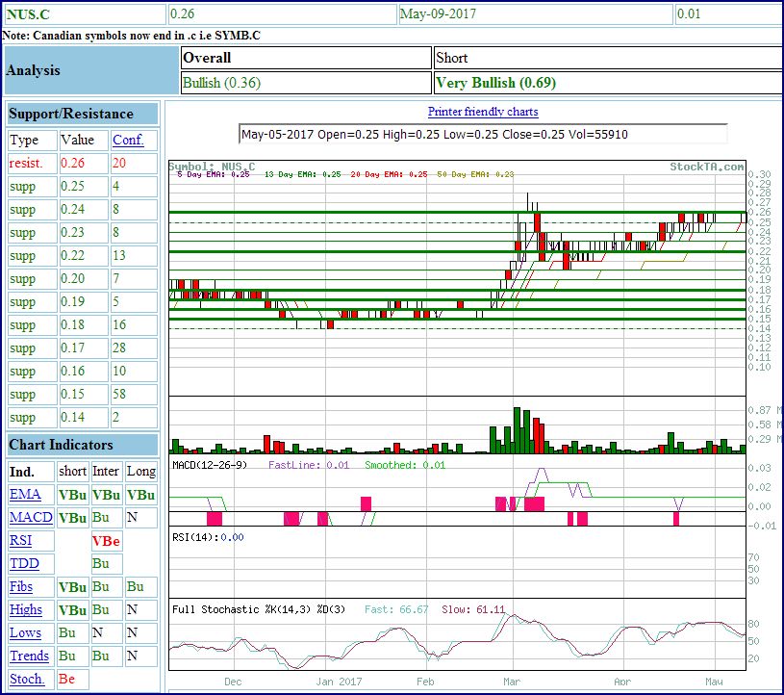
Task: Click the Highs indicator link
Action: (x=26, y=610)
